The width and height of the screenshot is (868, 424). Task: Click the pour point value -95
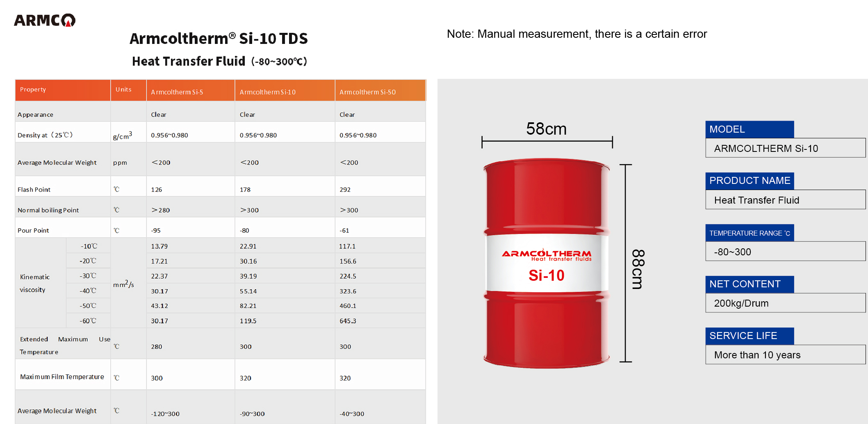pyautogui.click(x=156, y=231)
